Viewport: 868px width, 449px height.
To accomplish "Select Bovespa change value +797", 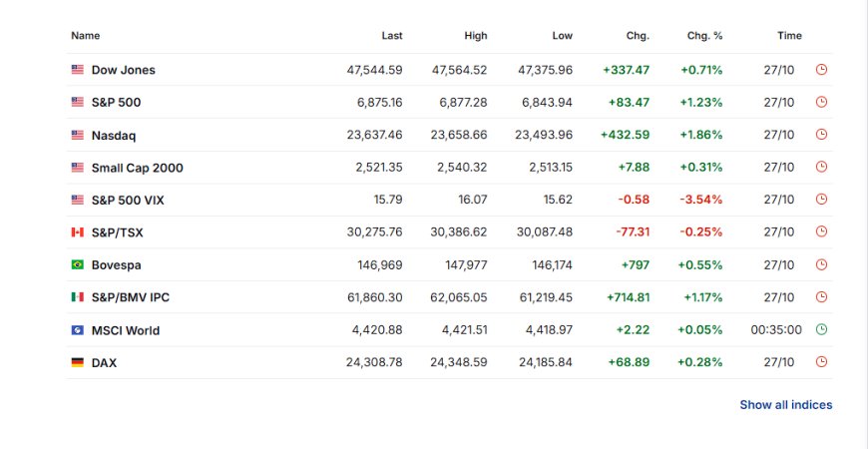I will 636,264.
